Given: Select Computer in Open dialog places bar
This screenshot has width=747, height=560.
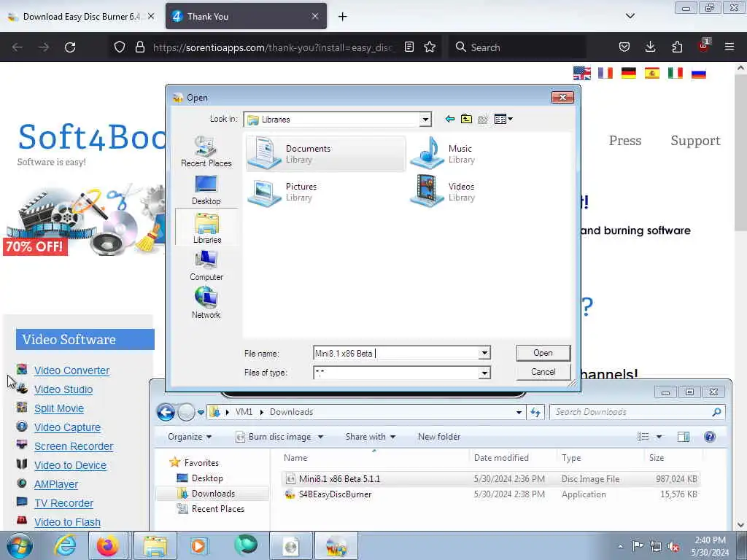Looking at the screenshot, I should (x=206, y=265).
